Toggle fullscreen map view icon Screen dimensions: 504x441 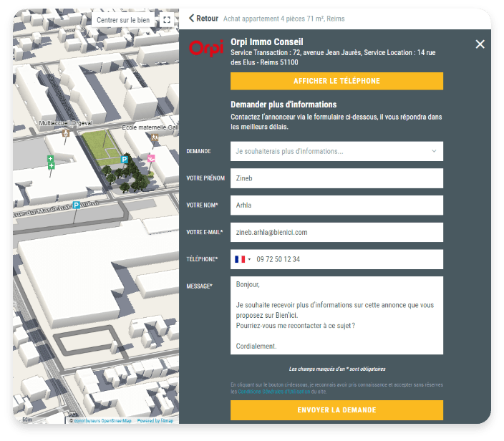click(166, 20)
